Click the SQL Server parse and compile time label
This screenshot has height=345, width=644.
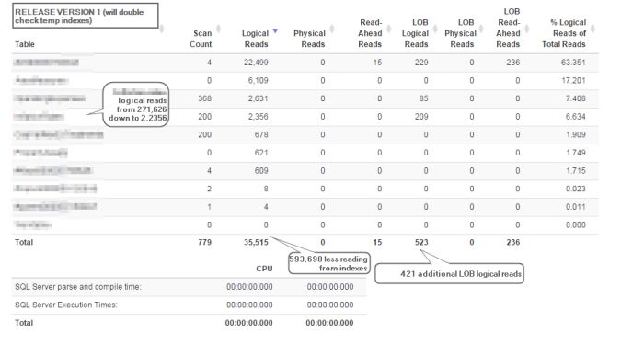tap(78, 287)
